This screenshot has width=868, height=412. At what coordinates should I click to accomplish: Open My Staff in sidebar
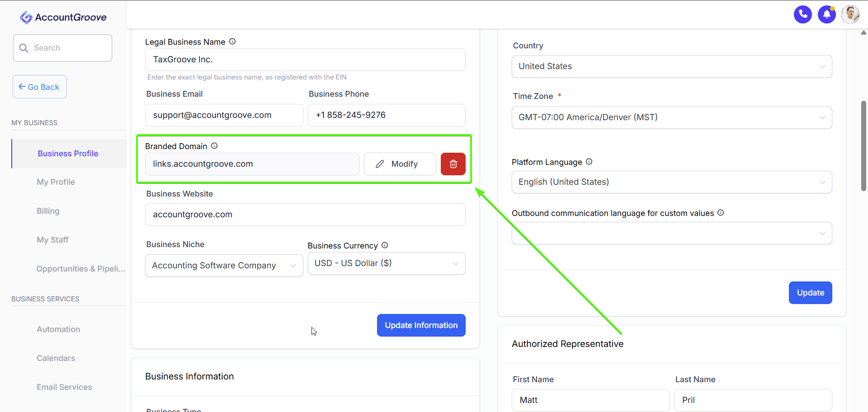[52, 240]
